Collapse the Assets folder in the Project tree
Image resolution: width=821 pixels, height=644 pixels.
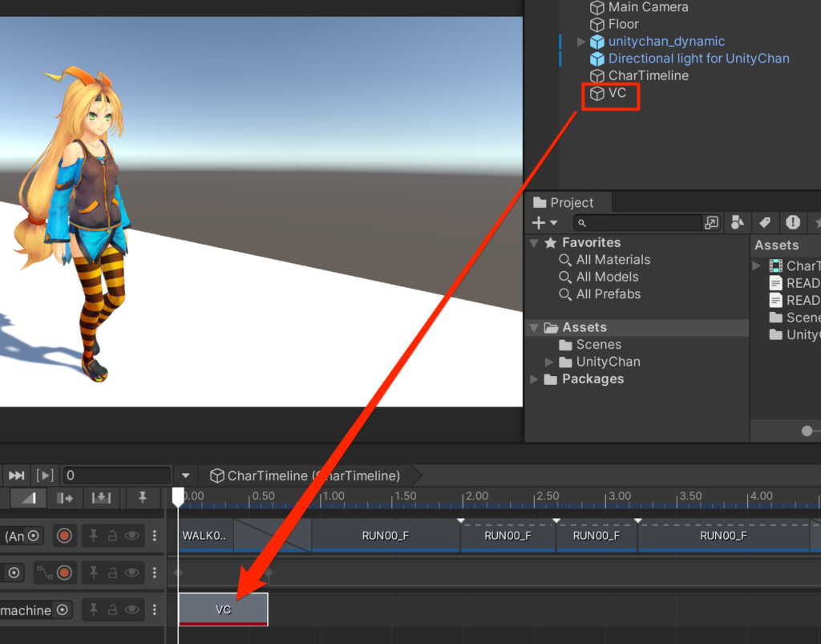tap(534, 328)
